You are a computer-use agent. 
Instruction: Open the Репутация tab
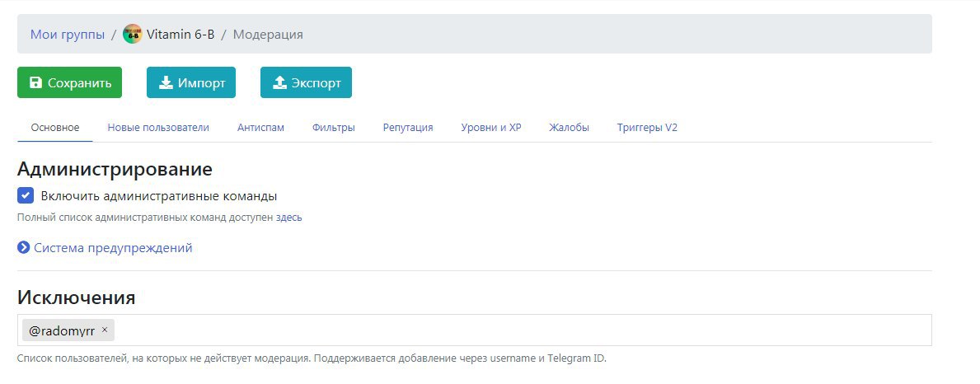[408, 128]
